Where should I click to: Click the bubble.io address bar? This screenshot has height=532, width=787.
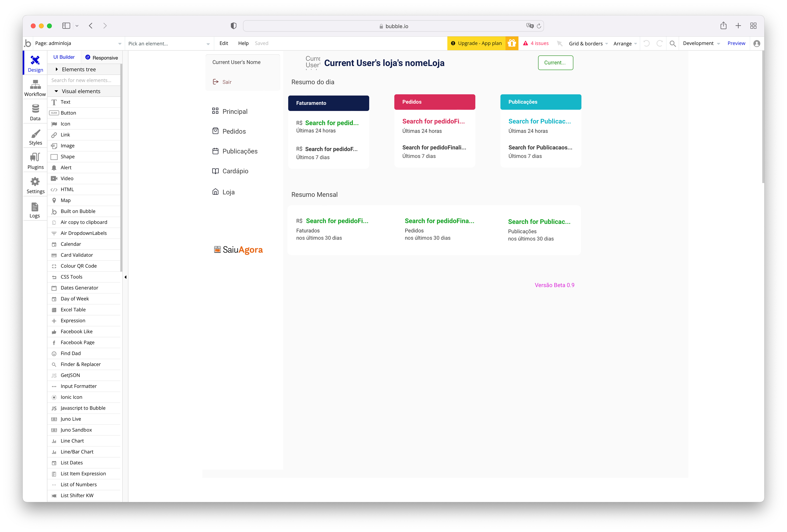[x=393, y=26]
